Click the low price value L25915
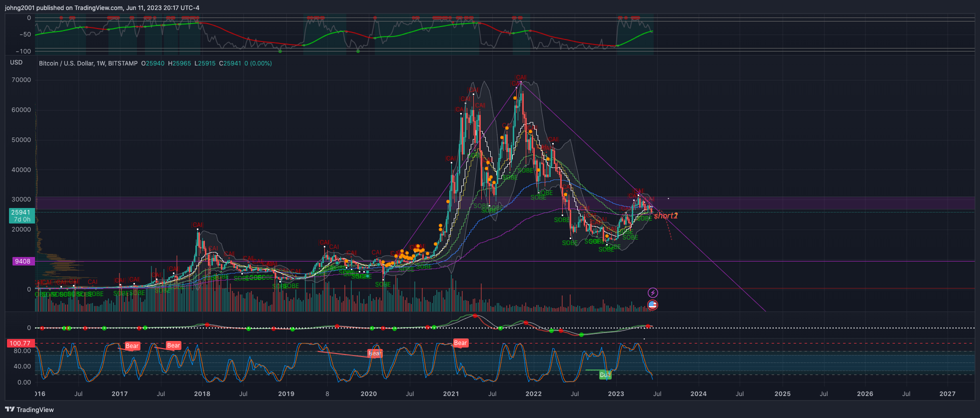Viewport: 980px width, 418px height. click(205, 63)
